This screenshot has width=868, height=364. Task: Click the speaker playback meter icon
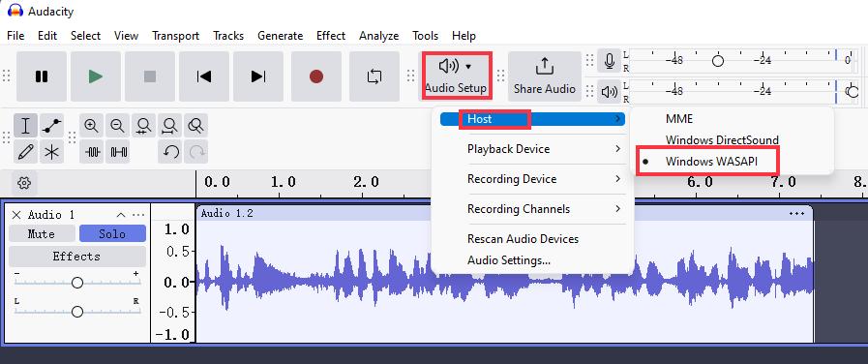(x=610, y=91)
